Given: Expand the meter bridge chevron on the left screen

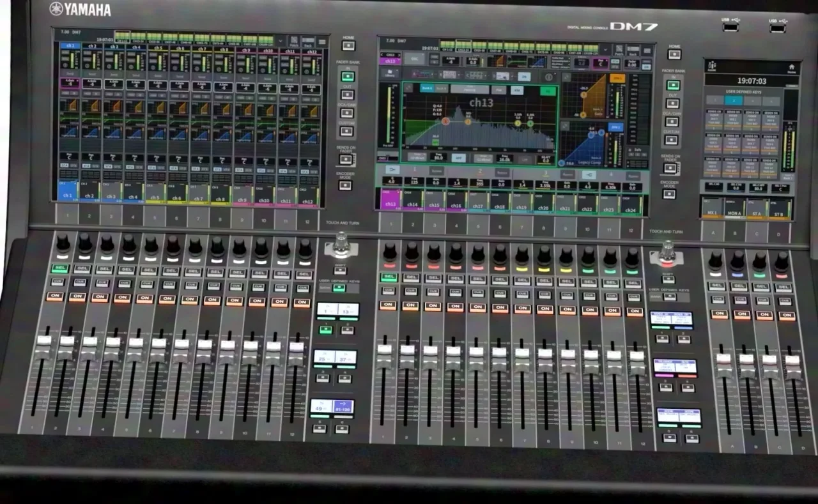Looking at the screenshot, I should [x=281, y=41].
